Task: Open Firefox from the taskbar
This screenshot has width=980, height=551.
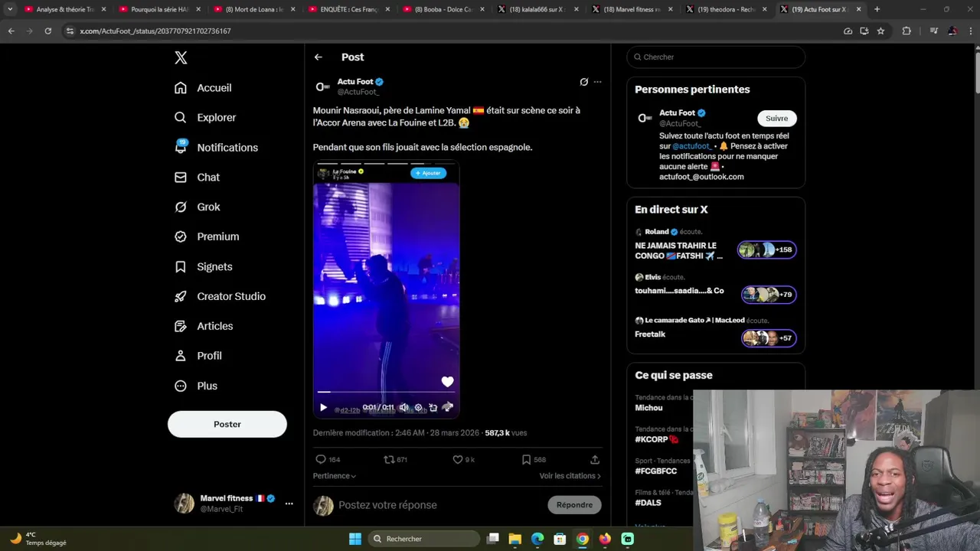Action: coord(605,539)
